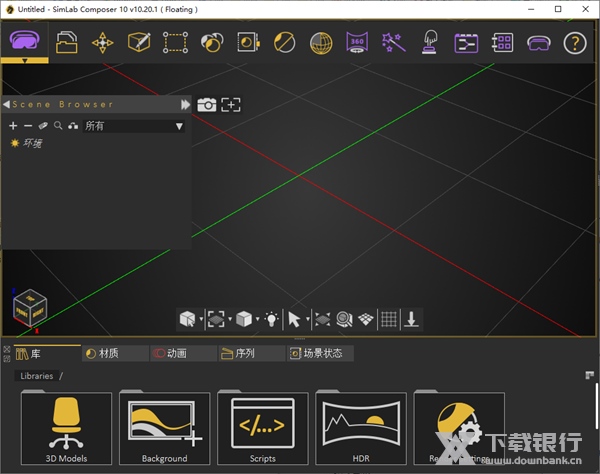600x474 pixels.
Task: Click the globe environment icon
Action: (x=321, y=43)
